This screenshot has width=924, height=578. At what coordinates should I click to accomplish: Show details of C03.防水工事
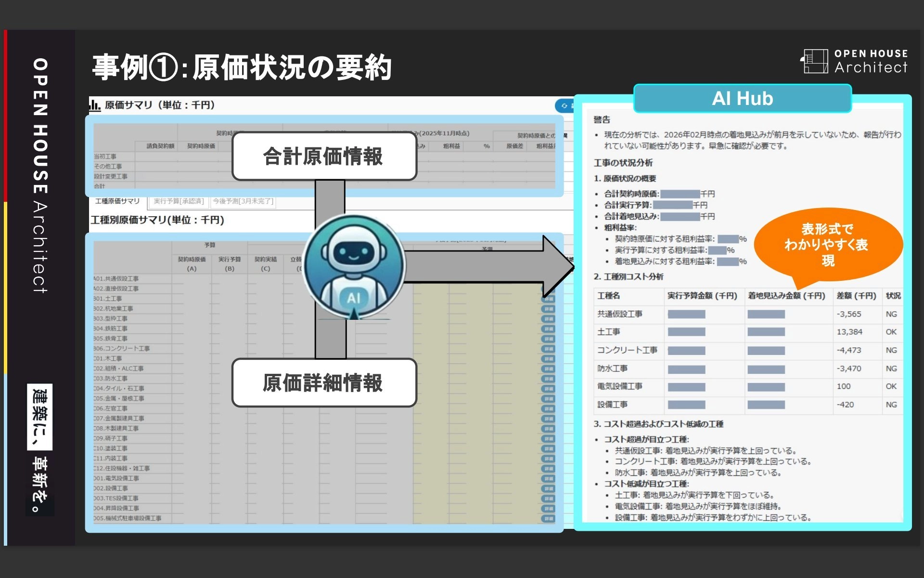[548, 379]
